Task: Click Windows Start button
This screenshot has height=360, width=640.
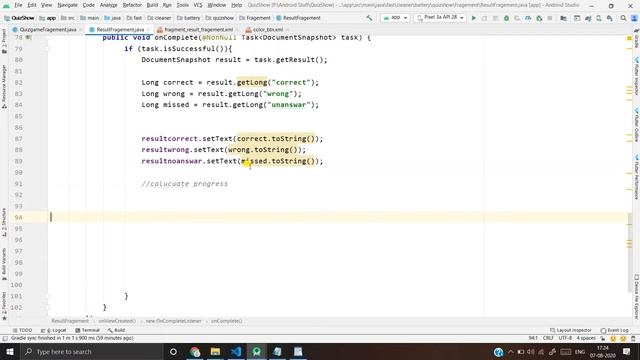Action: tap(9, 351)
